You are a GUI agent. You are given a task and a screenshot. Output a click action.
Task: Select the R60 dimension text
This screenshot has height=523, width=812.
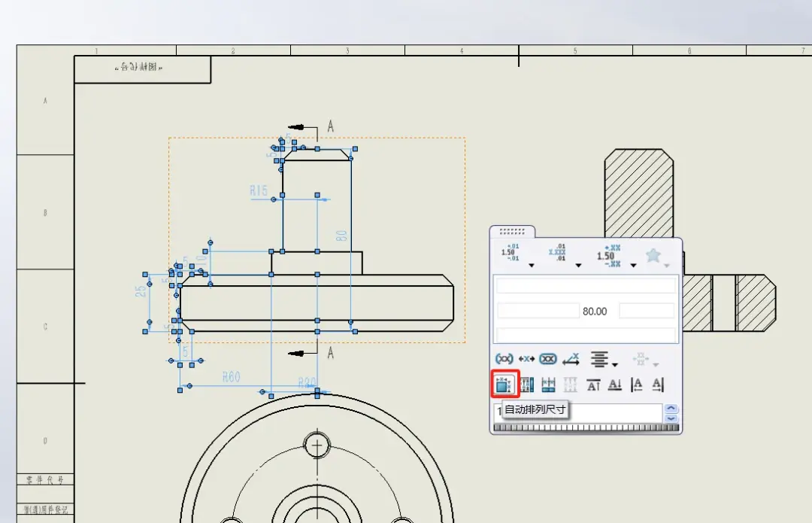232,377
